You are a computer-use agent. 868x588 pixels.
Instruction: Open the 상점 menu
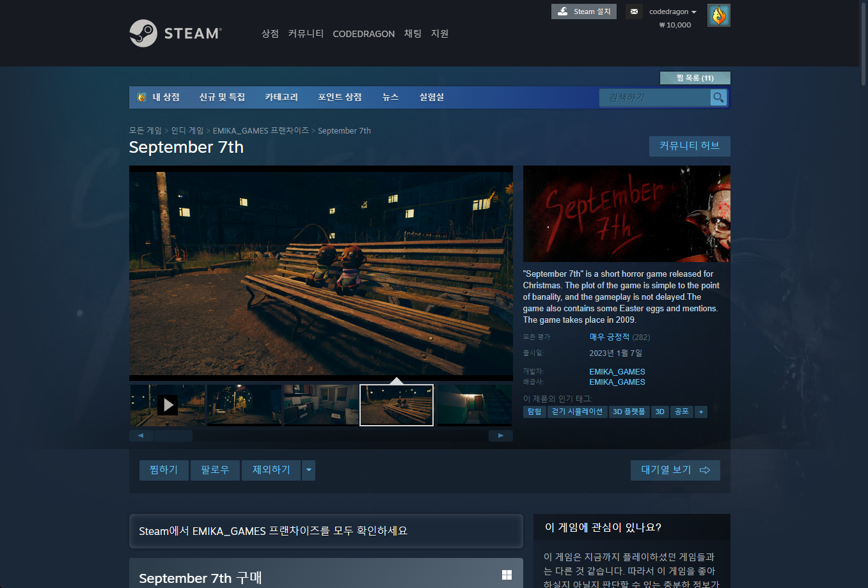270,33
